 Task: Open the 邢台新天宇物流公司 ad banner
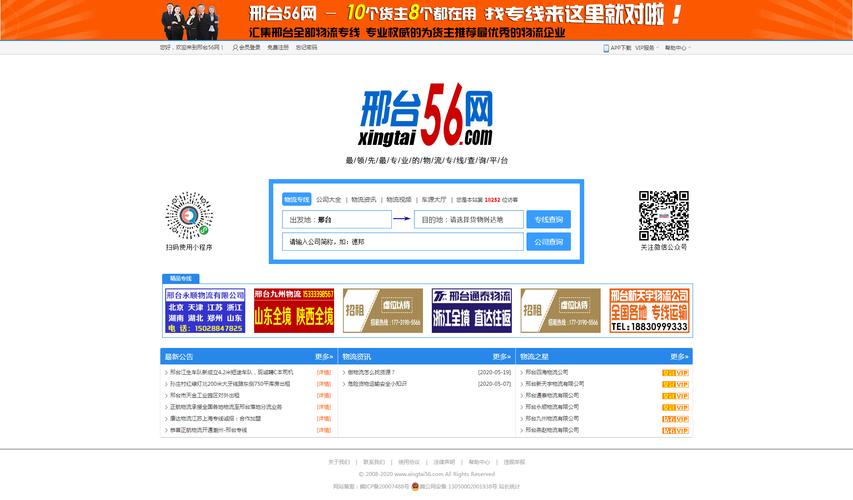click(x=649, y=311)
